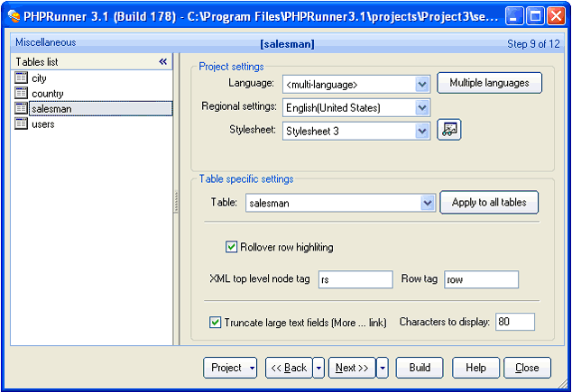The image size is (572, 392).
Task: Open the Table dropdown showing salesman
Action: (427, 203)
